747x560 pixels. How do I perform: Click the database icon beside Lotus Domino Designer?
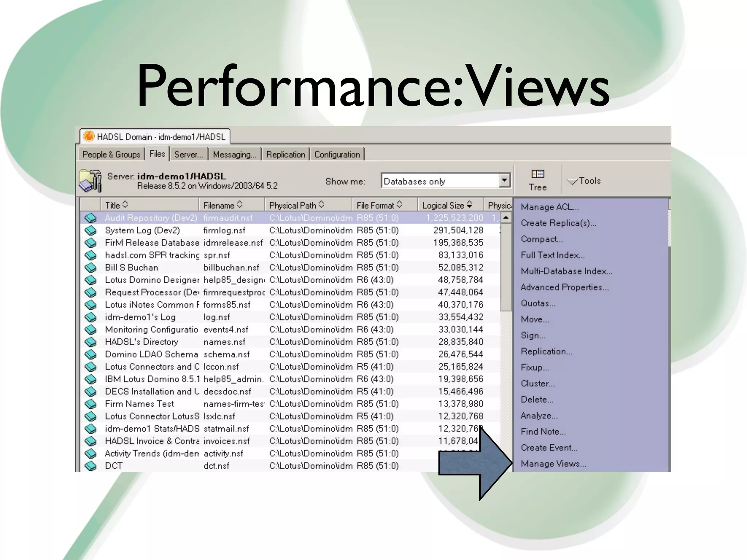tap(90, 280)
